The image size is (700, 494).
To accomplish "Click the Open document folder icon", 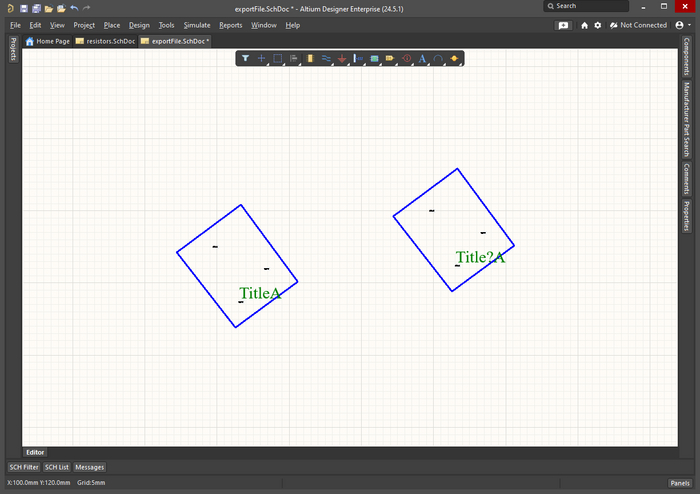I will 49,8.
